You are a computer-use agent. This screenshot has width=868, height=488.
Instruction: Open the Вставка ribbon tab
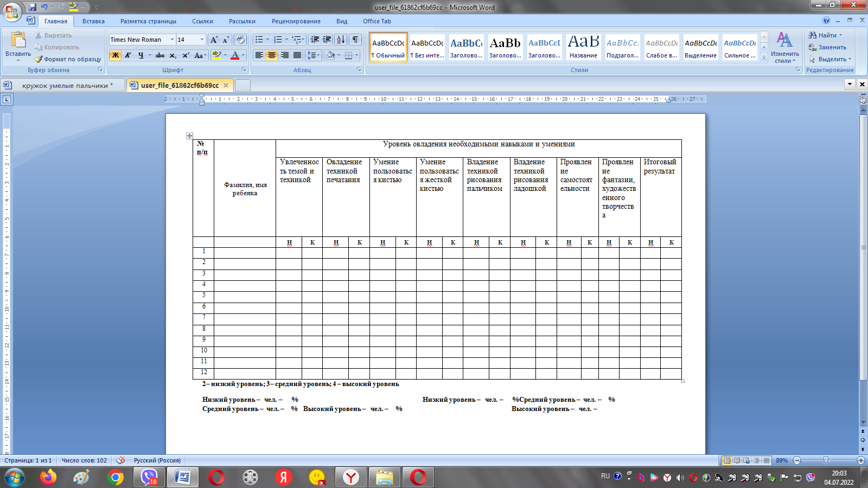[x=93, y=21]
